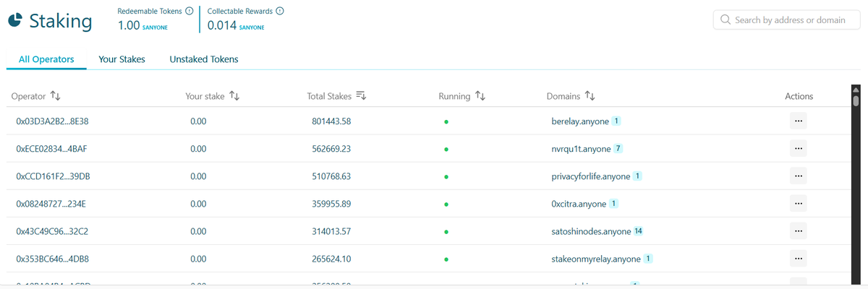The height and width of the screenshot is (289, 868).
Task: Open domain privacyforlife.anyone
Action: coord(591,176)
